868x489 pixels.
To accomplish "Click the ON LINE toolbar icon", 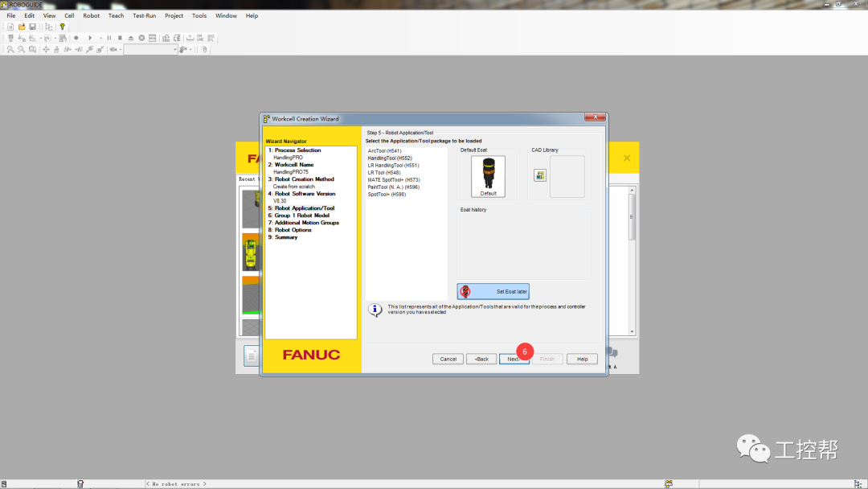I will 200,38.
